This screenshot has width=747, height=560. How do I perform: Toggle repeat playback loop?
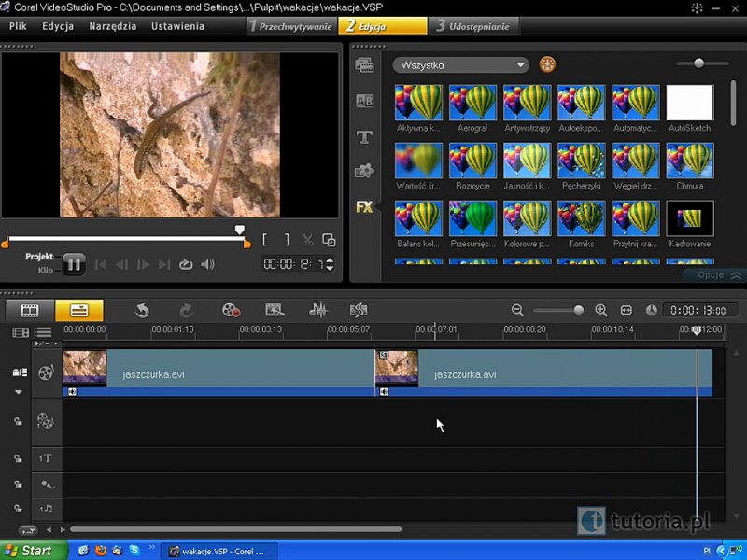tap(186, 264)
